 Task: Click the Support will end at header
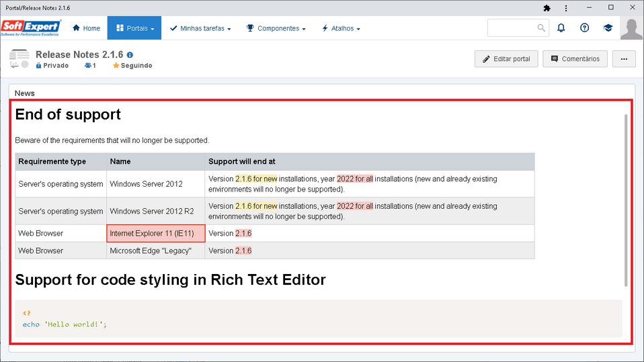point(370,161)
